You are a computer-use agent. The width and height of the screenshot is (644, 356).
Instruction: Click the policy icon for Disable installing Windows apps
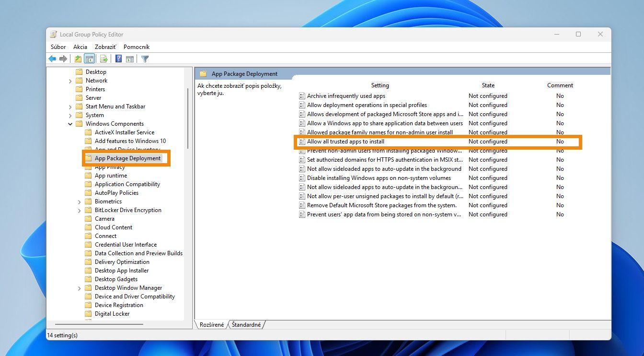302,178
